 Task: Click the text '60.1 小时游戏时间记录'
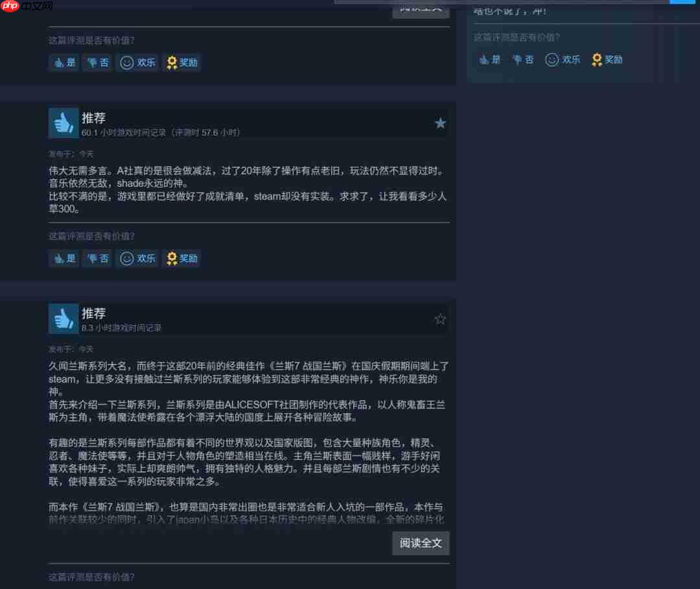coord(124,133)
